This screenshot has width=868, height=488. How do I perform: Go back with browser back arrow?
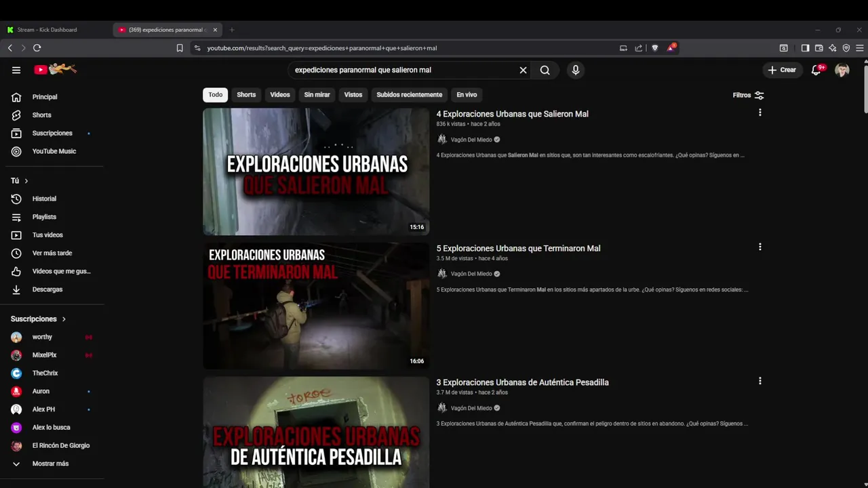pyautogui.click(x=10, y=48)
